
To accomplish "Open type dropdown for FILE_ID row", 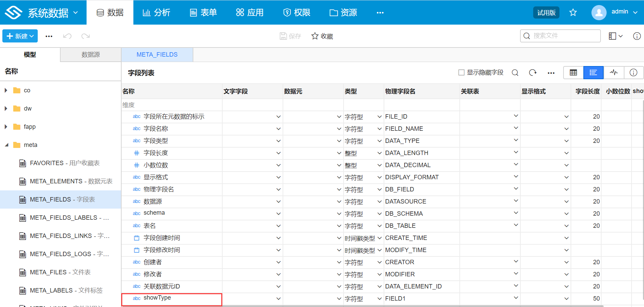I will click(x=379, y=117).
